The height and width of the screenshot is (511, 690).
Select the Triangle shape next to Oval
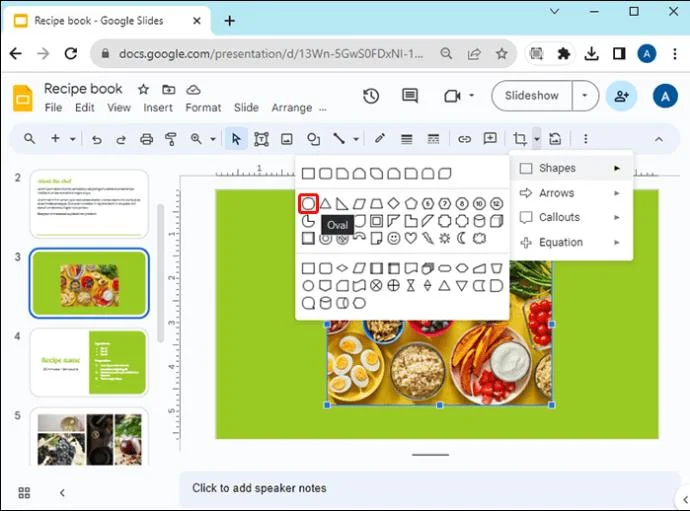pos(325,204)
